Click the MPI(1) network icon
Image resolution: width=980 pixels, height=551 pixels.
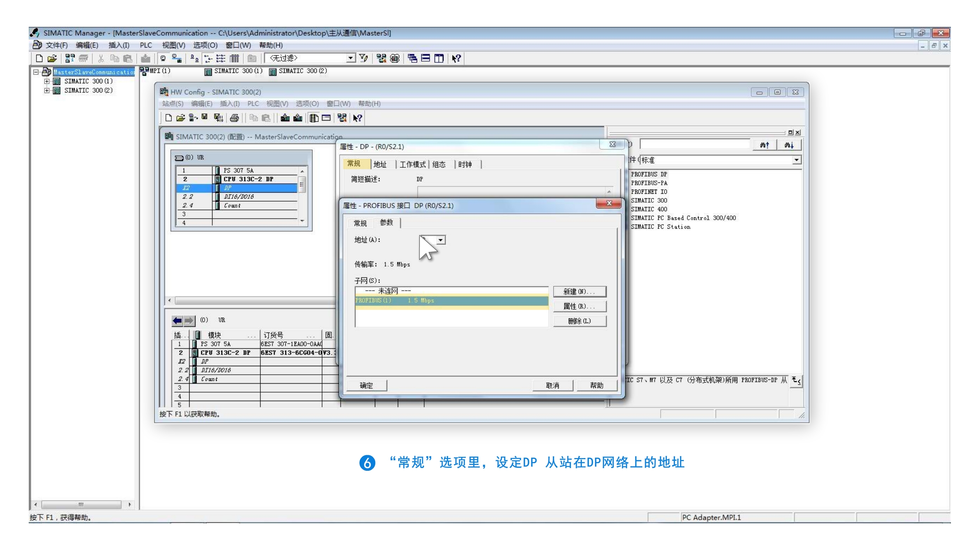click(145, 71)
